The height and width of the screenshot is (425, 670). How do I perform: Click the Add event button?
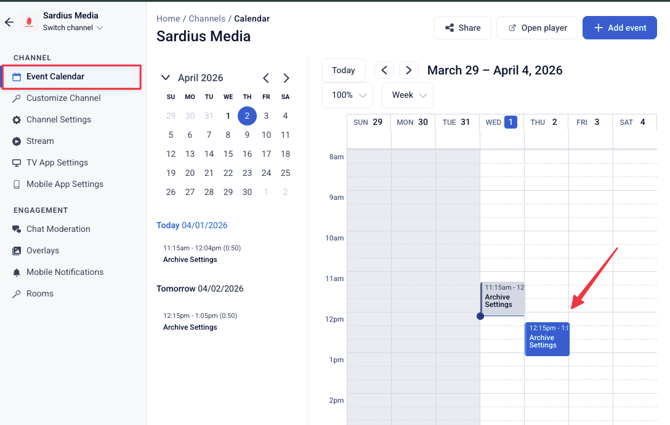pos(619,28)
